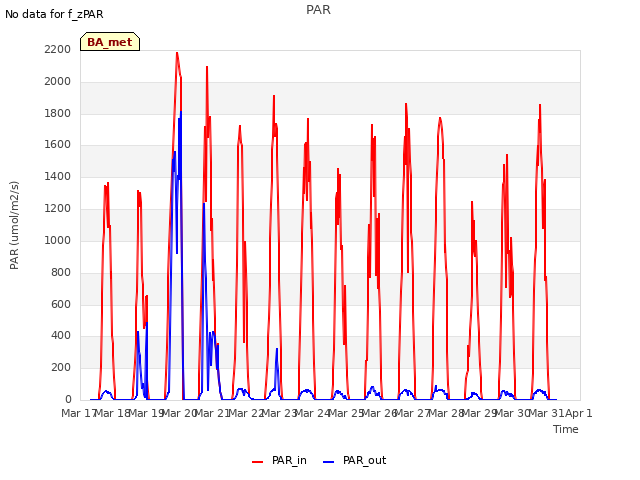The width and height of the screenshot is (640, 480).
Task: Click the last red peak before Apr 1
Action: (540, 105)
